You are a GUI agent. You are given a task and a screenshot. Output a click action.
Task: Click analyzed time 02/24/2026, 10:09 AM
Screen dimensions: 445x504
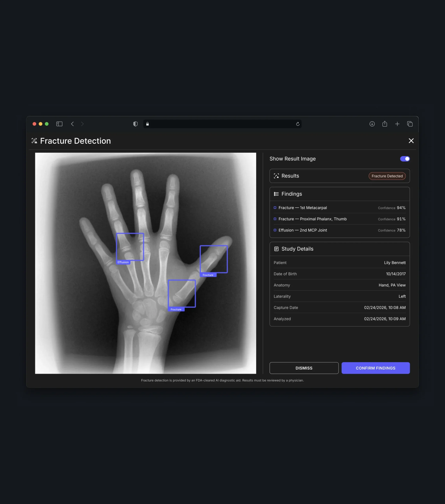[x=385, y=319]
